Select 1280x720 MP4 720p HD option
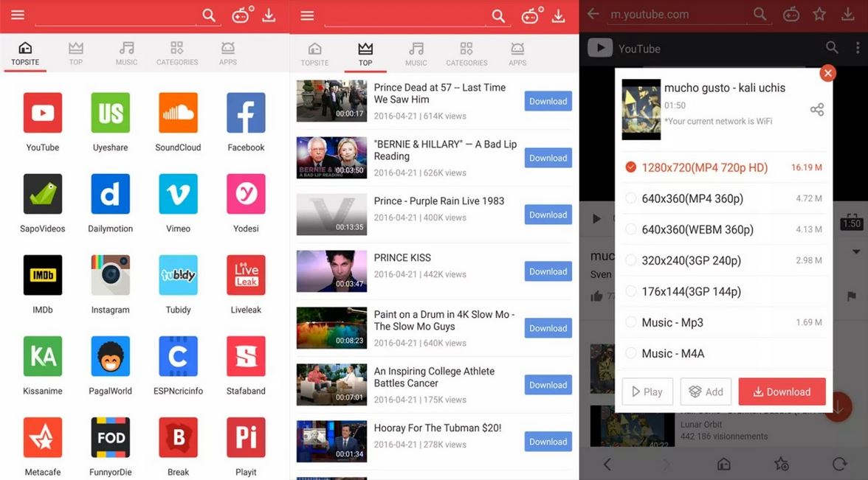The height and width of the screenshot is (480, 868). 723,167
